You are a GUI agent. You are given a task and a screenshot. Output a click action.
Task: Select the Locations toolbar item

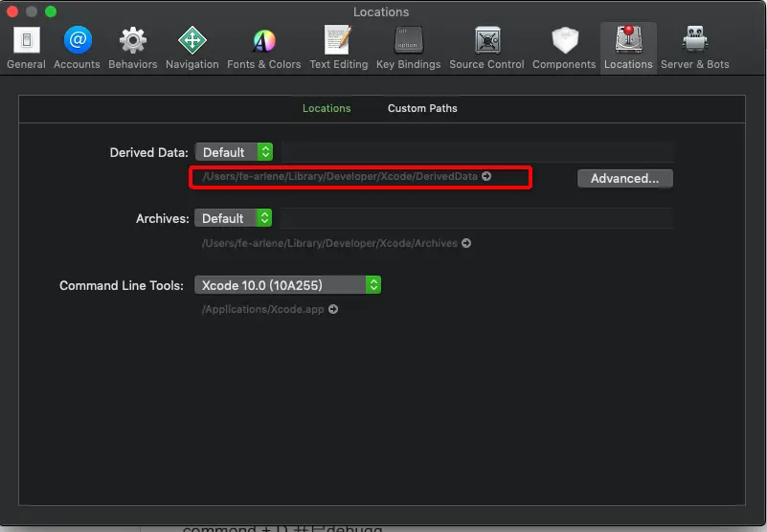tap(628, 48)
